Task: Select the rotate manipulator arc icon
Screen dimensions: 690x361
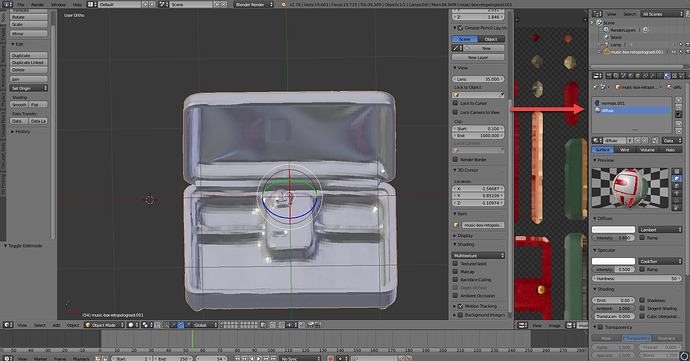Action: (180, 325)
